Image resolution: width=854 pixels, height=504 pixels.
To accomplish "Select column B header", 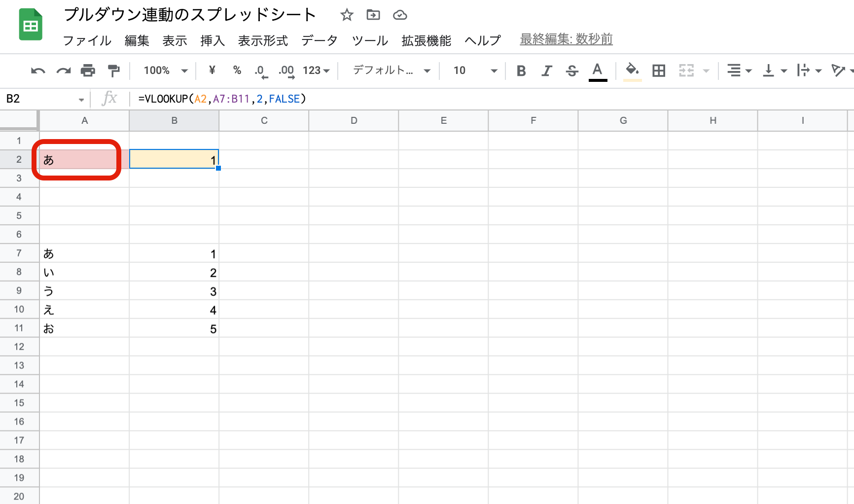I will tap(174, 121).
